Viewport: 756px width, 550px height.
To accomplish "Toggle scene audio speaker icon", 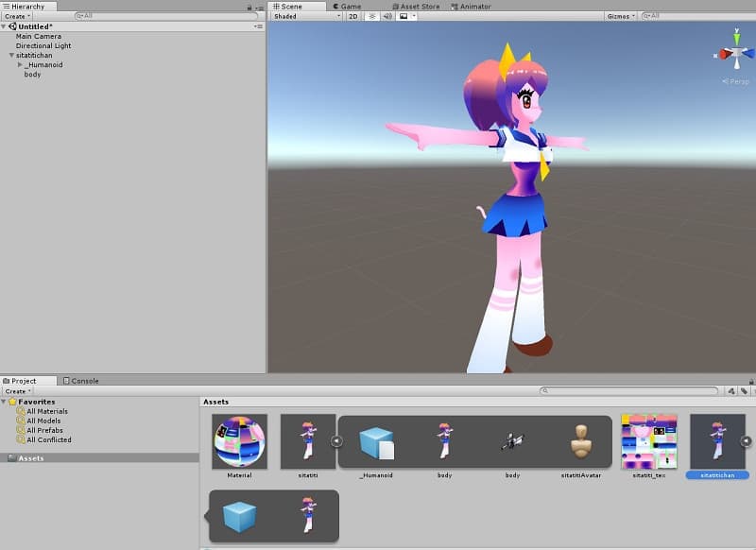I will [x=387, y=16].
